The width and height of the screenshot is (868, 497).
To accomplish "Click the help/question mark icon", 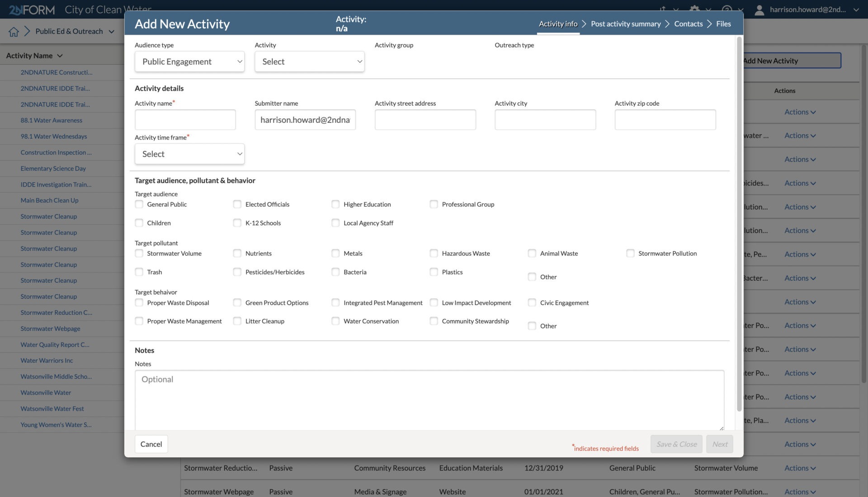I will coord(726,9).
